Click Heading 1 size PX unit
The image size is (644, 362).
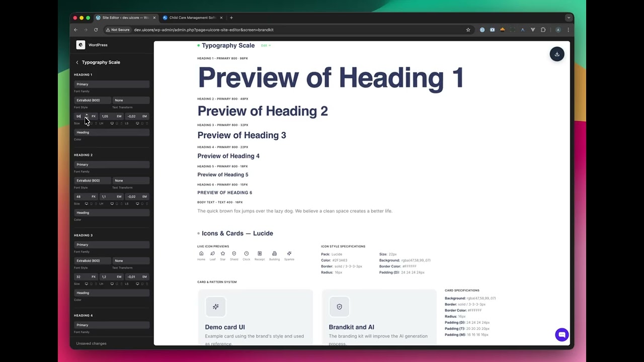(94, 116)
